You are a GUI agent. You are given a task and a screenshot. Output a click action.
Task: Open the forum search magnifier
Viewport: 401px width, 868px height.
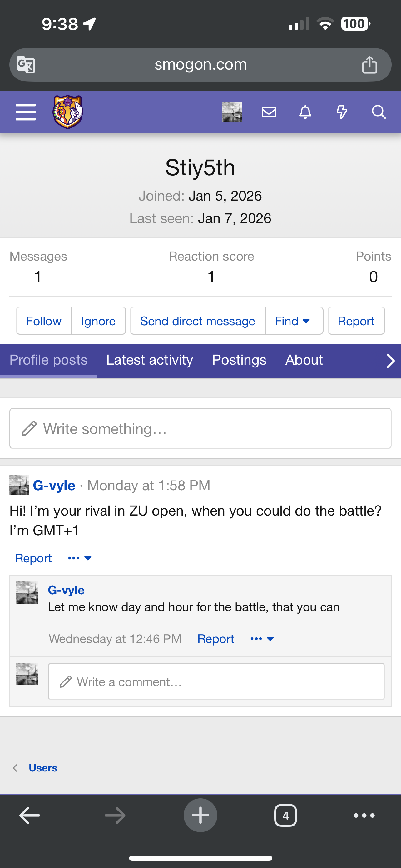click(x=379, y=112)
